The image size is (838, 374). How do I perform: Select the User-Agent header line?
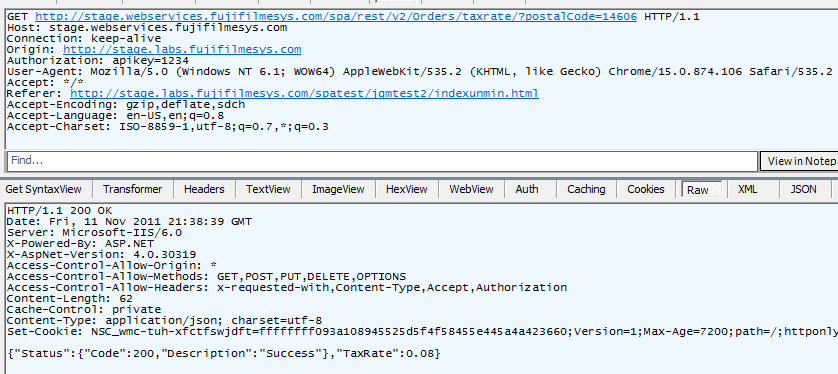coord(420,72)
